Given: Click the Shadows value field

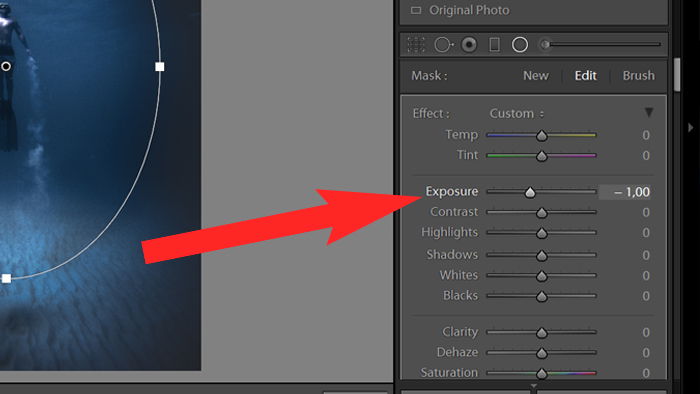Looking at the screenshot, I should pyautogui.click(x=646, y=255).
